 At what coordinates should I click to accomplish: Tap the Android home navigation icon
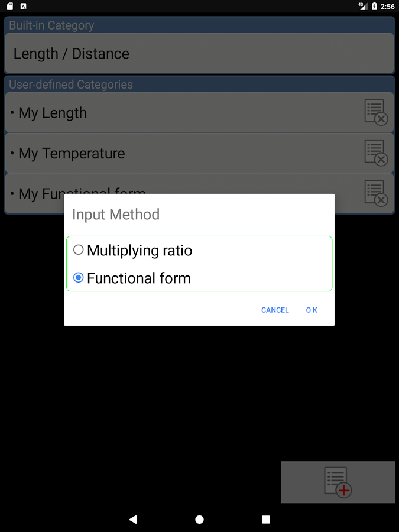[200, 520]
